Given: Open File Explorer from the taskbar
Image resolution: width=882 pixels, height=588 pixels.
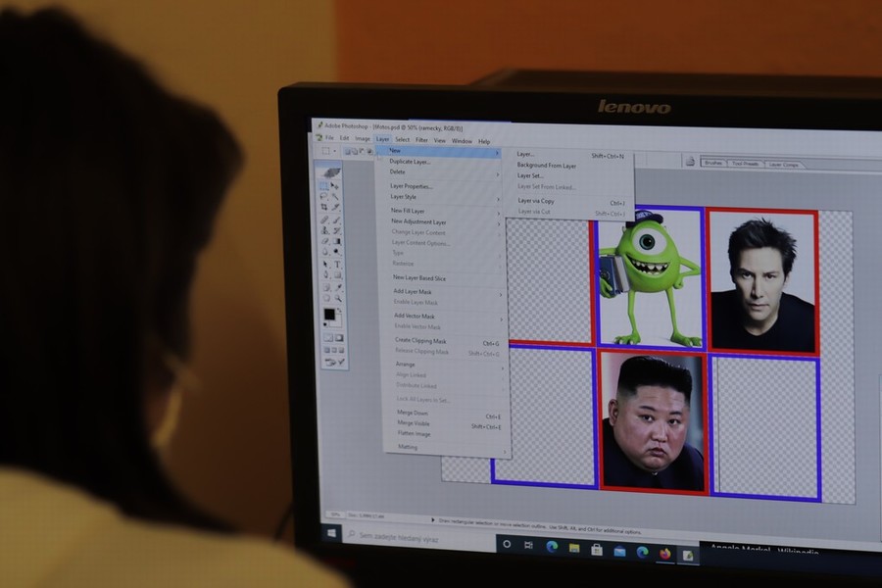Looking at the screenshot, I should [574, 548].
